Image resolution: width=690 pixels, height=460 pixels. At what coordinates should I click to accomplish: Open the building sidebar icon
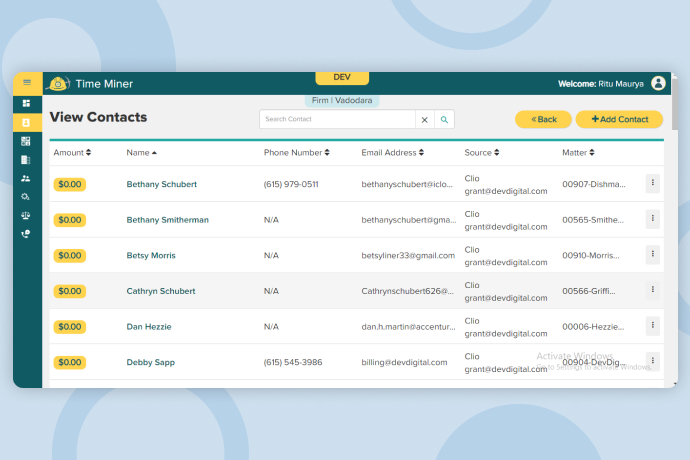(26, 160)
